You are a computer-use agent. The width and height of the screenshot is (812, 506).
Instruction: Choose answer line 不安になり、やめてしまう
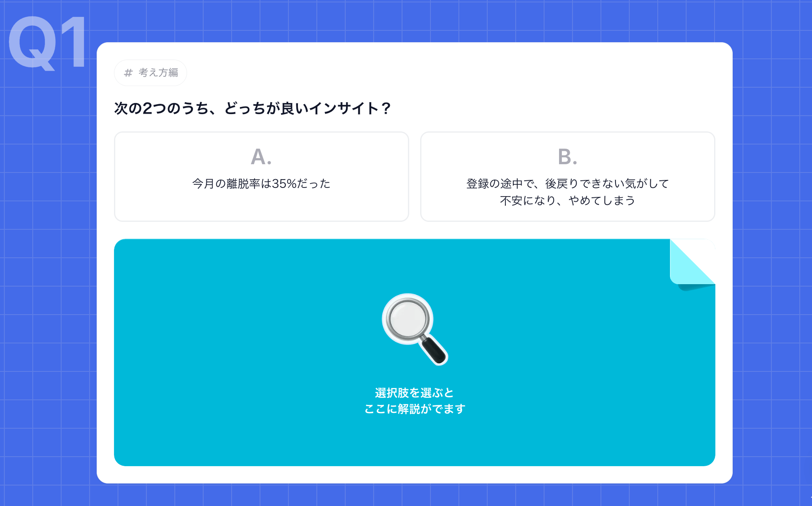567,201
